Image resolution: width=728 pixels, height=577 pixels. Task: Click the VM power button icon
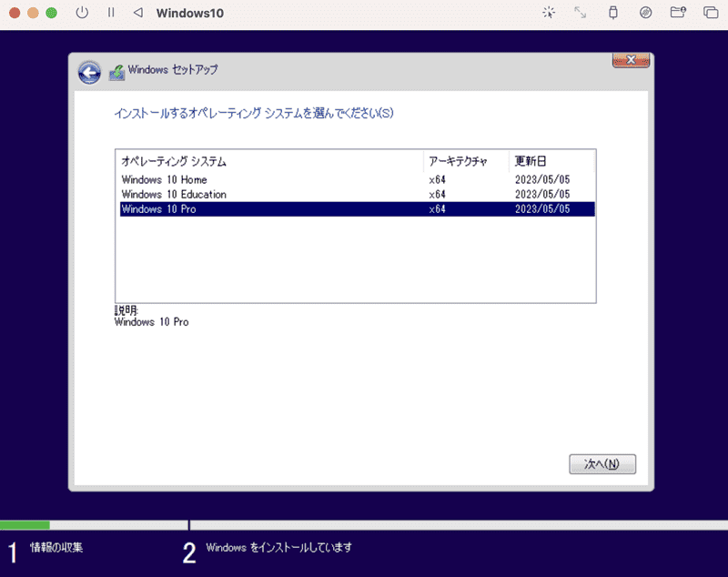coord(82,13)
